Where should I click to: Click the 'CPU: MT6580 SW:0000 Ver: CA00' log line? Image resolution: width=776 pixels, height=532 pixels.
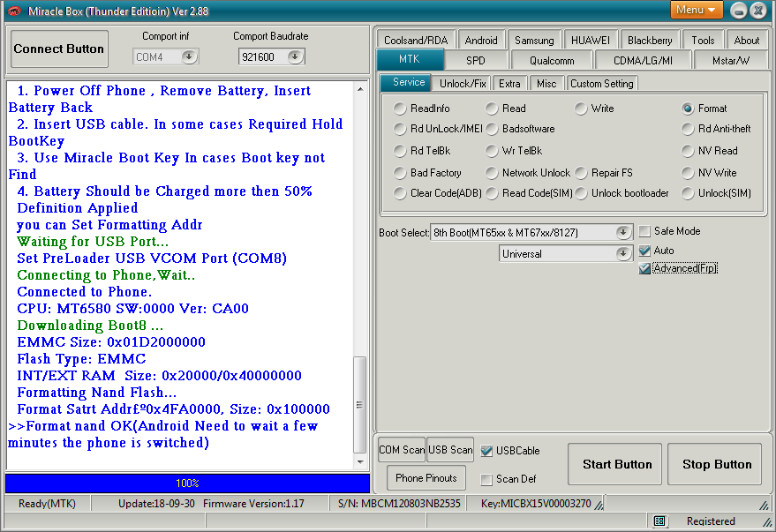point(132,309)
